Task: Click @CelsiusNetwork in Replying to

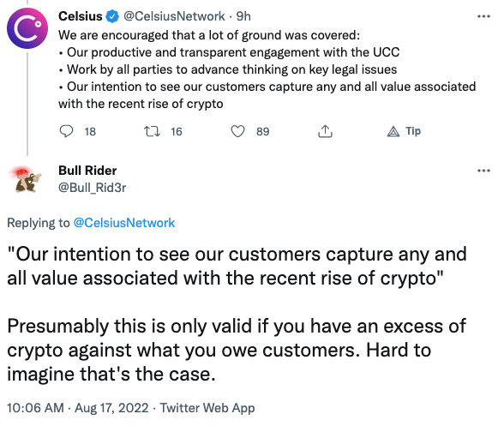Action: tap(124, 223)
